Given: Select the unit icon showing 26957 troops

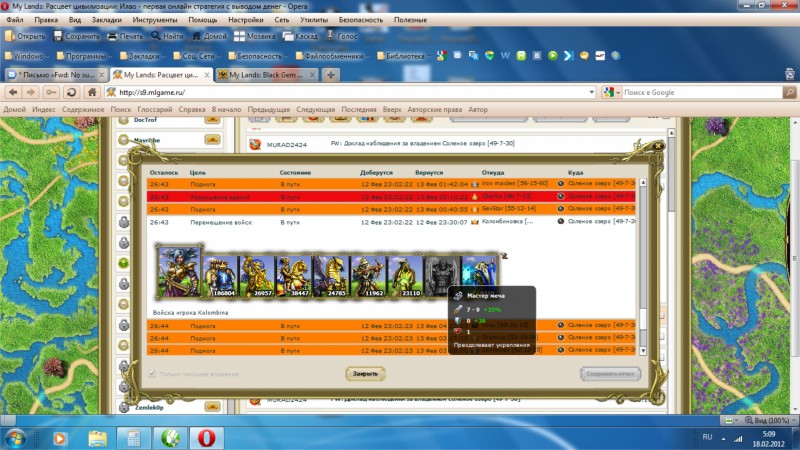Looking at the screenshot, I should click(258, 276).
